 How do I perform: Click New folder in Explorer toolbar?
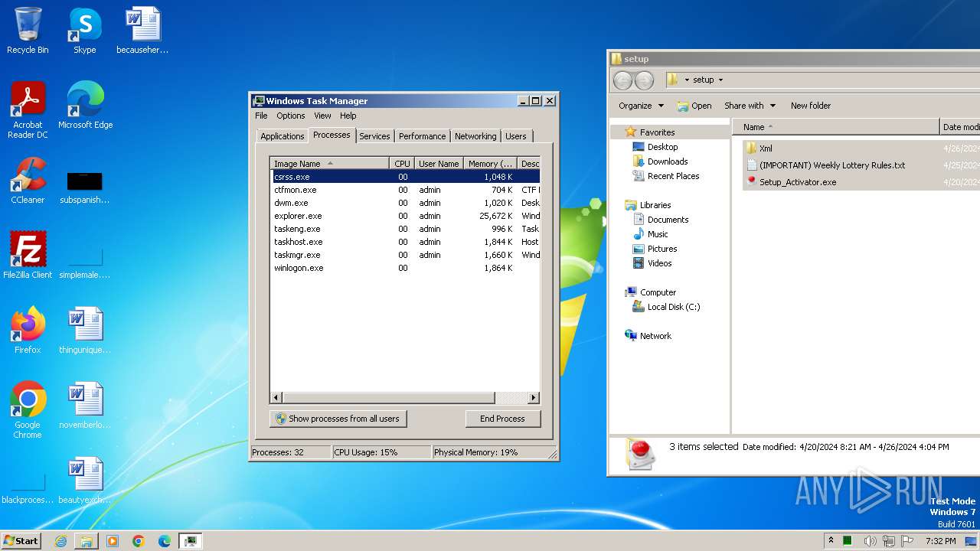(x=810, y=106)
